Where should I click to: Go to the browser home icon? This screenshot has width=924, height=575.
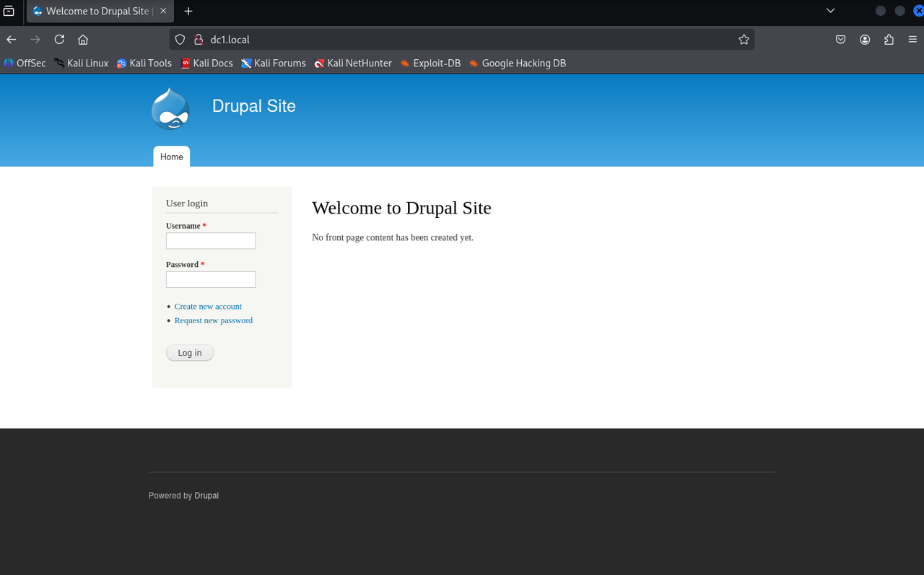point(83,40)
